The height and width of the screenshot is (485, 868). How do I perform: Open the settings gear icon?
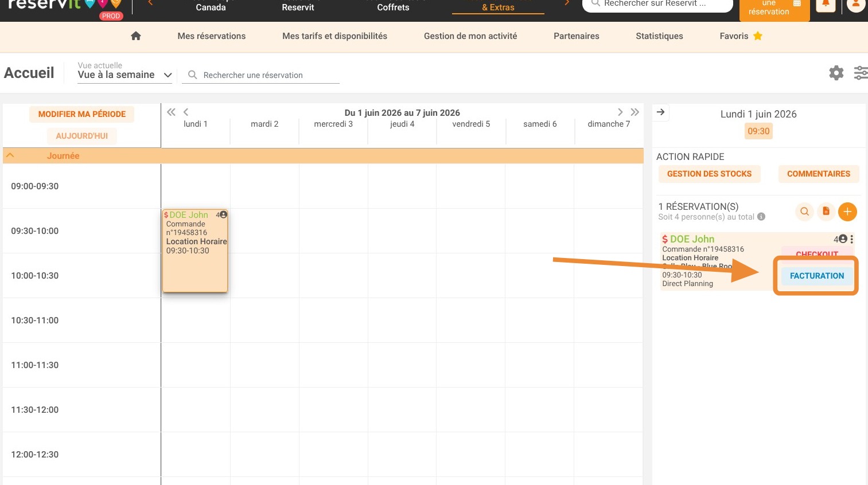(x=836, y=73)
